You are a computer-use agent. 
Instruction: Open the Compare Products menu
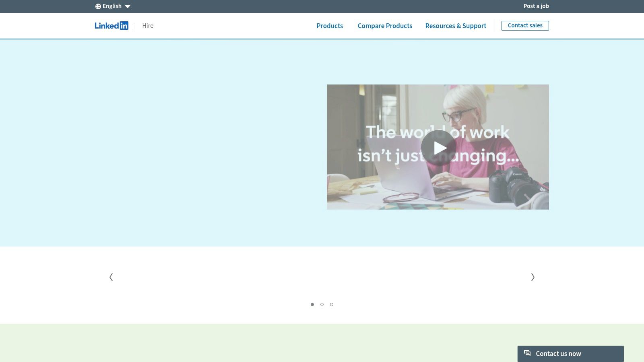coord(385,26)
